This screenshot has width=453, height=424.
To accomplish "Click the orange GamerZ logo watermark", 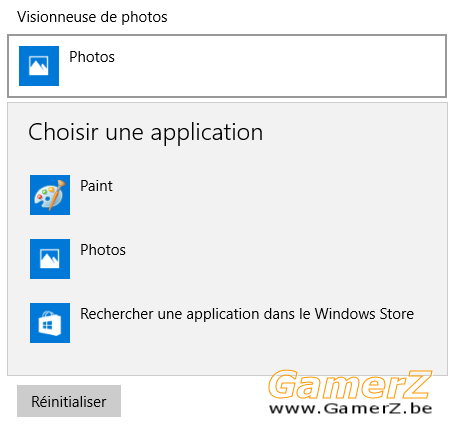I will tap(350, 384).
